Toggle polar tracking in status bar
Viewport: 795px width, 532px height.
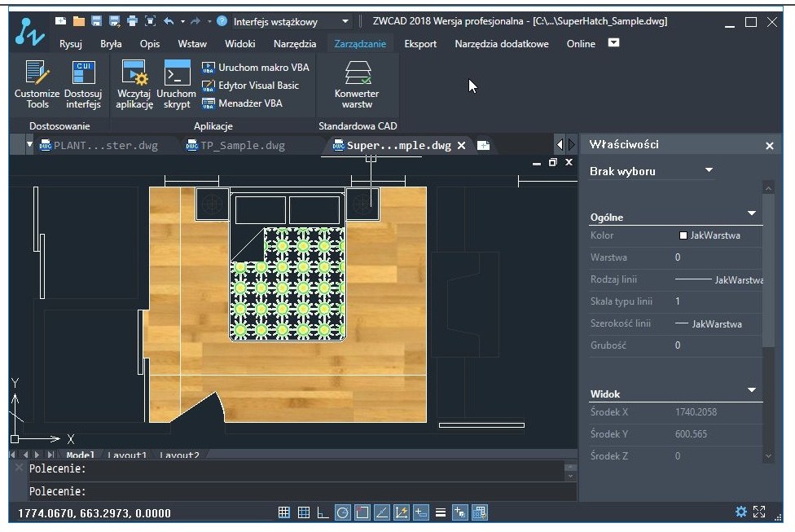pos(343,512)
